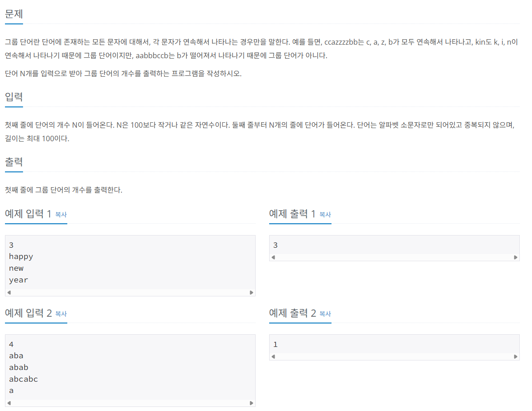Screen dimensions: 532x411
Task: Click the word 'happy' in example input 1
Action: [21, 257]
